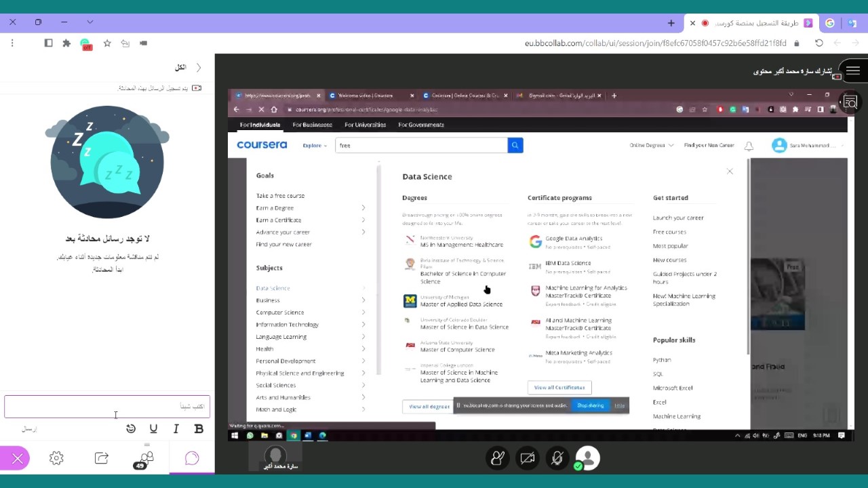The image size is (868, 488).
Task: Open the session menu hamburger button
Action: [853, 70]
